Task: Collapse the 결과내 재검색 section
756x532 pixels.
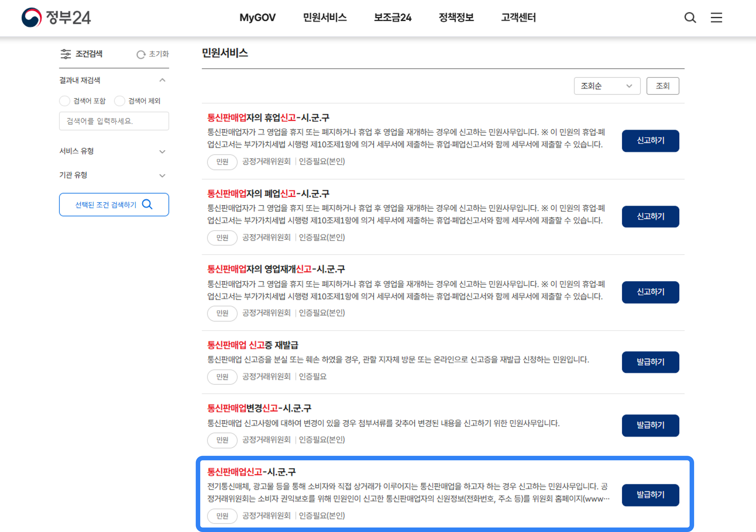Action: tap(162, 80)
